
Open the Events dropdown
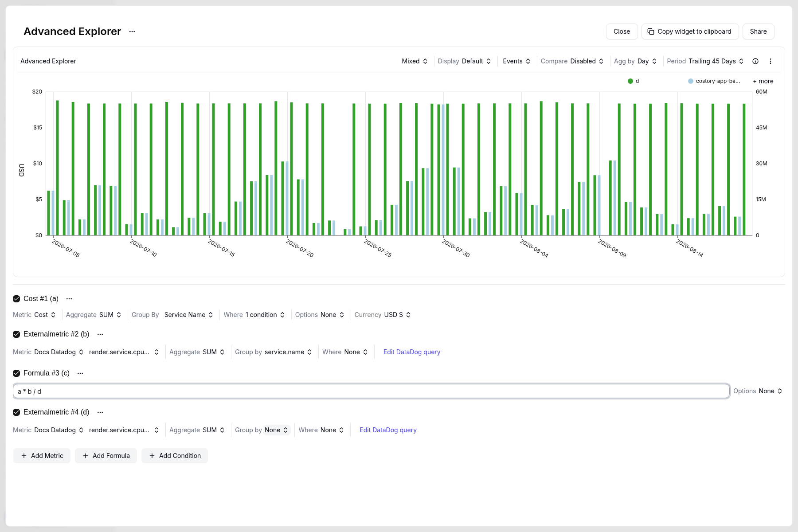[516, 61]
